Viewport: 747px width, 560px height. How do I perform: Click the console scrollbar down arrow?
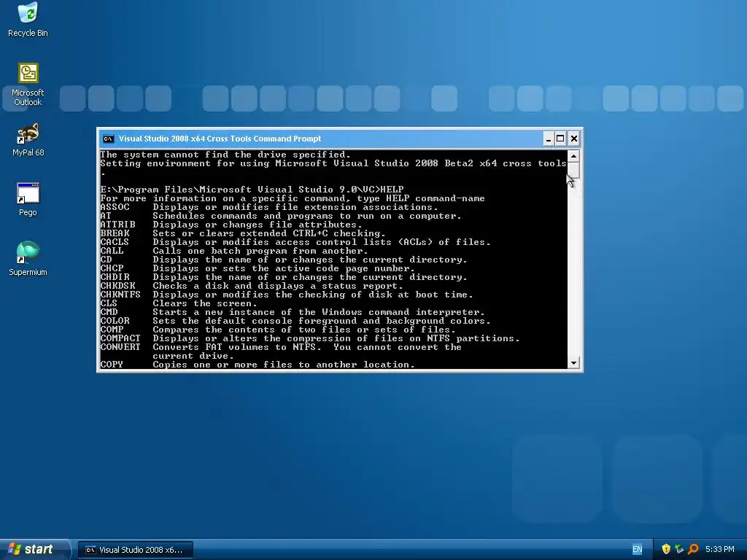(x=573, y=363)
